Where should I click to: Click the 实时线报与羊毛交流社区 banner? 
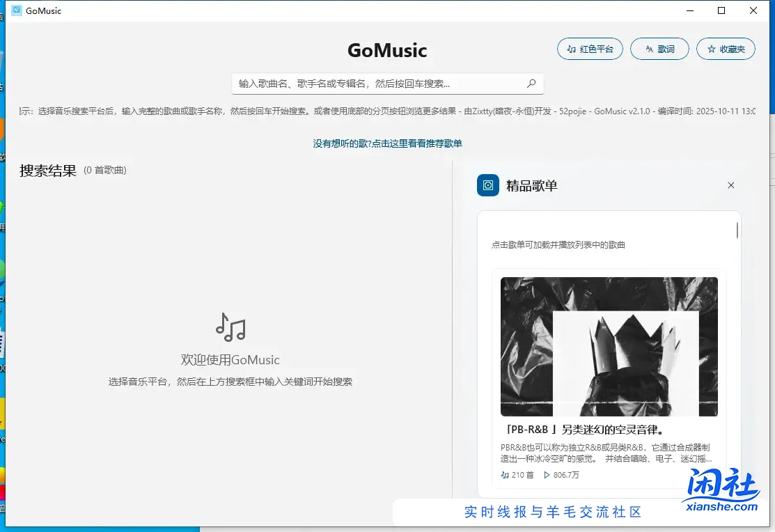(x=552, y=513)
